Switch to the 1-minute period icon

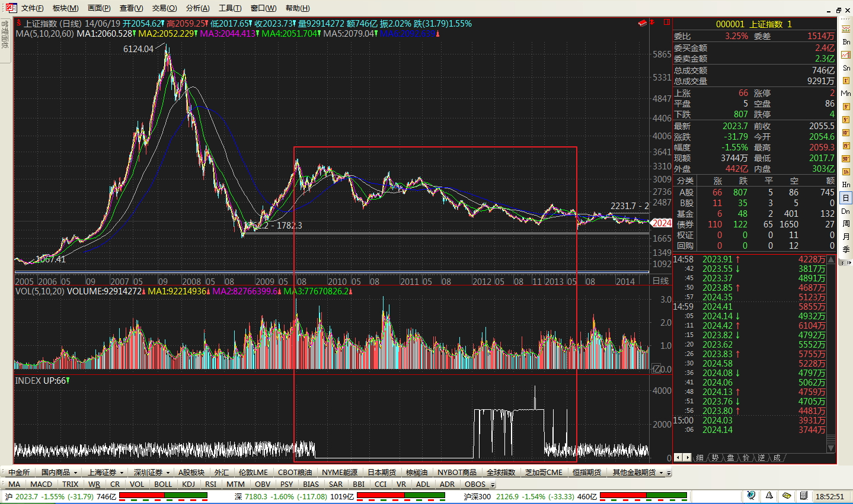[846, 81]
